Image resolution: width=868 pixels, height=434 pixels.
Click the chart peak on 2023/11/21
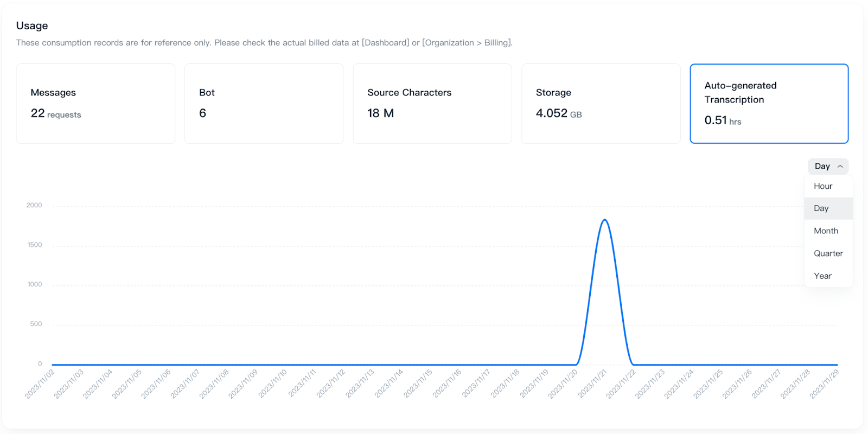[604, 220]
